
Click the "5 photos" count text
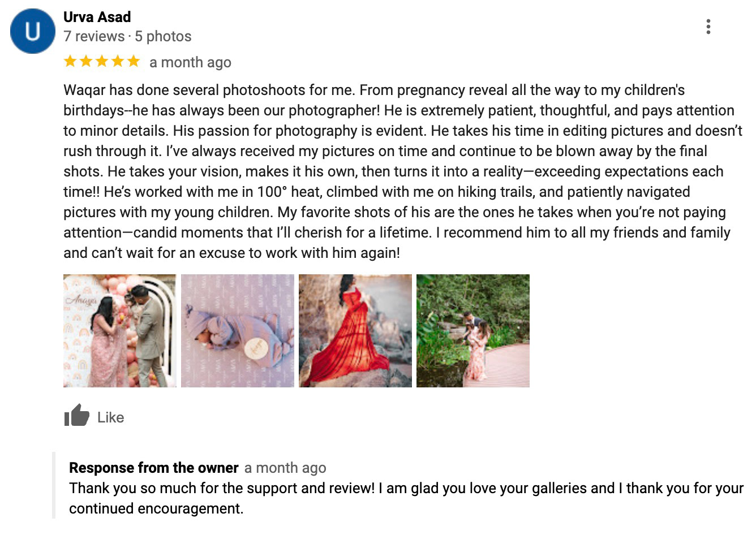163,36
